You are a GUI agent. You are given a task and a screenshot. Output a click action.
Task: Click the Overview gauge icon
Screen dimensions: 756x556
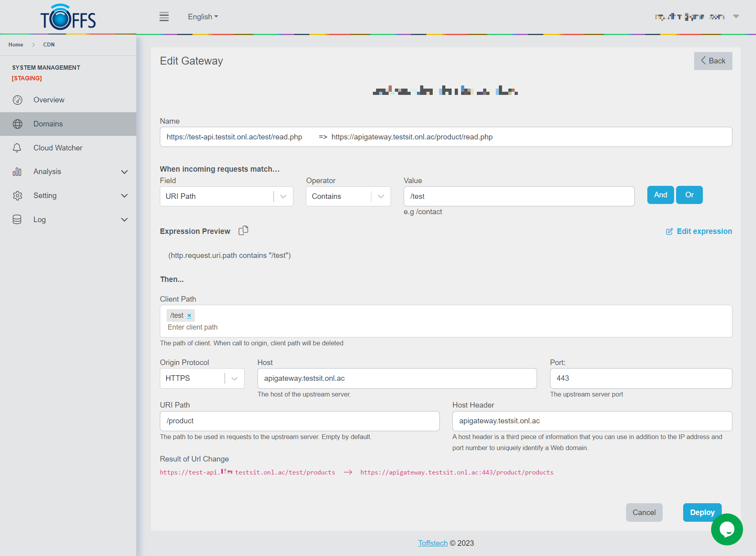click(17, 100)
